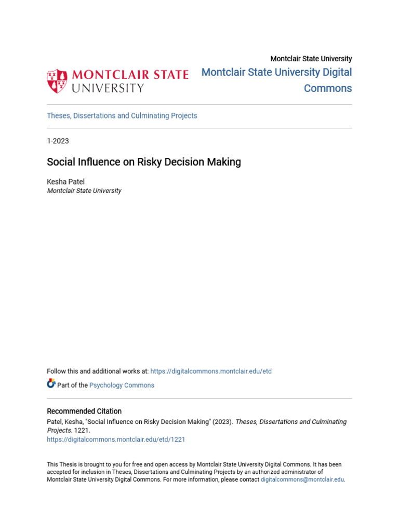Click the digitalcommons@montclair.edu email link
The image size is (399, 532).
tap(302, 480)
